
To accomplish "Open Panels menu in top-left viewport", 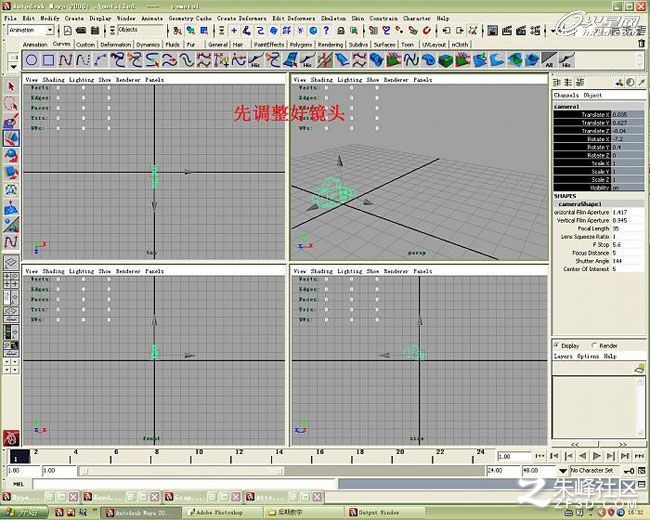I will tap(154, 80).
